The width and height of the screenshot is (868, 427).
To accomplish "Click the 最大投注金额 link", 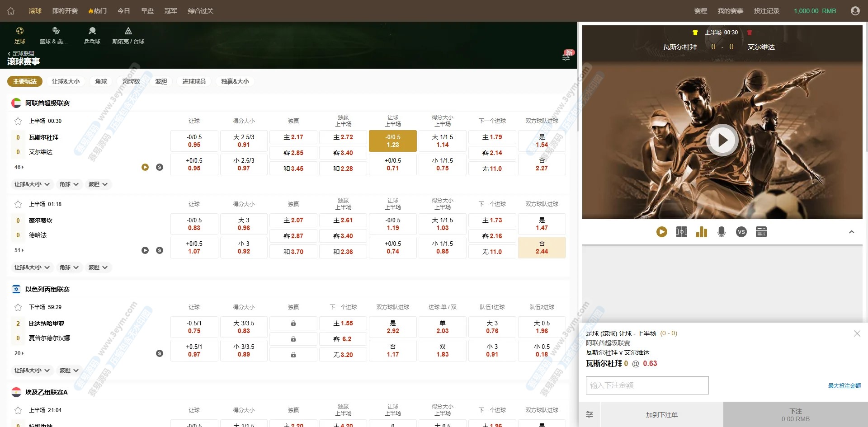I will coord(844,386).
